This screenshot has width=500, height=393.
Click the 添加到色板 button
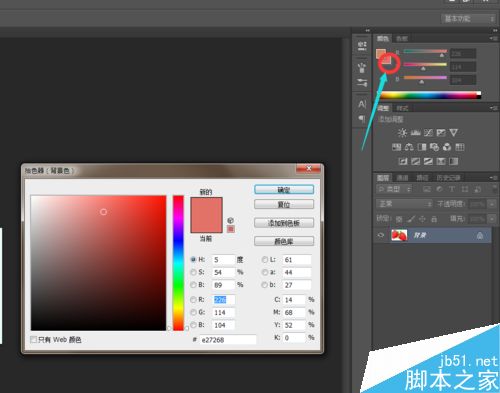pos(284,223)
